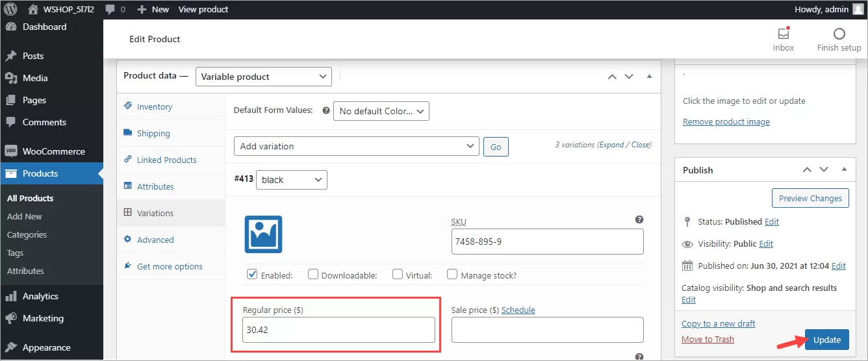Click the variation image placeholder icon
868x361 pixels.
263,234
